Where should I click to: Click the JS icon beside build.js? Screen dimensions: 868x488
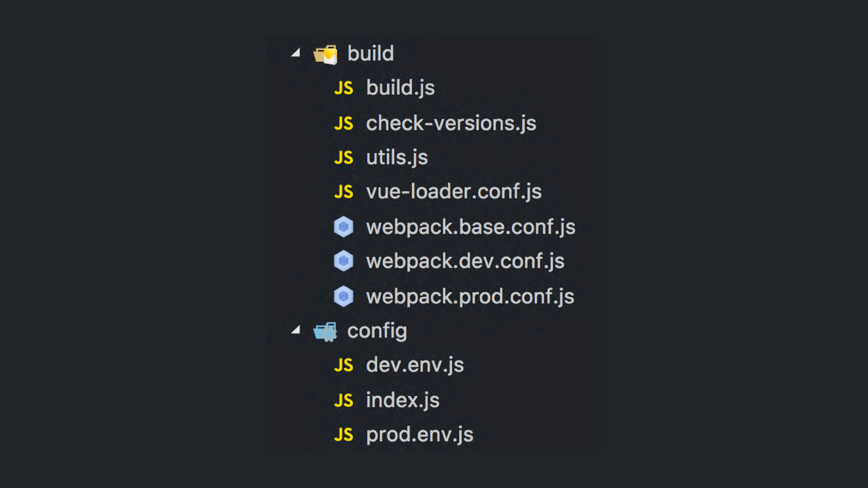343,88
